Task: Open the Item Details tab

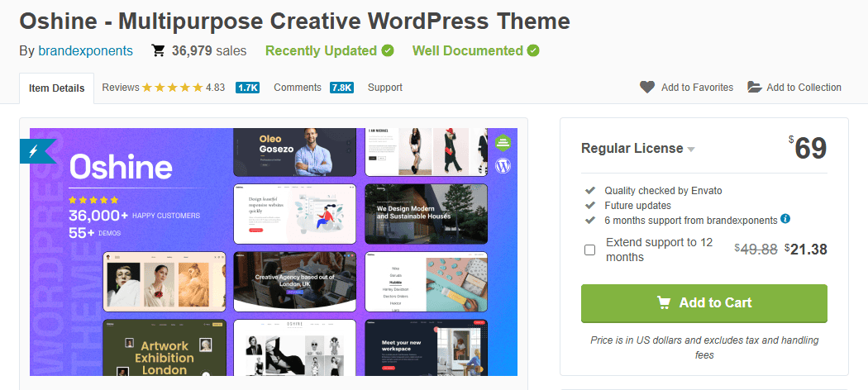Action: tap(56, 88)
